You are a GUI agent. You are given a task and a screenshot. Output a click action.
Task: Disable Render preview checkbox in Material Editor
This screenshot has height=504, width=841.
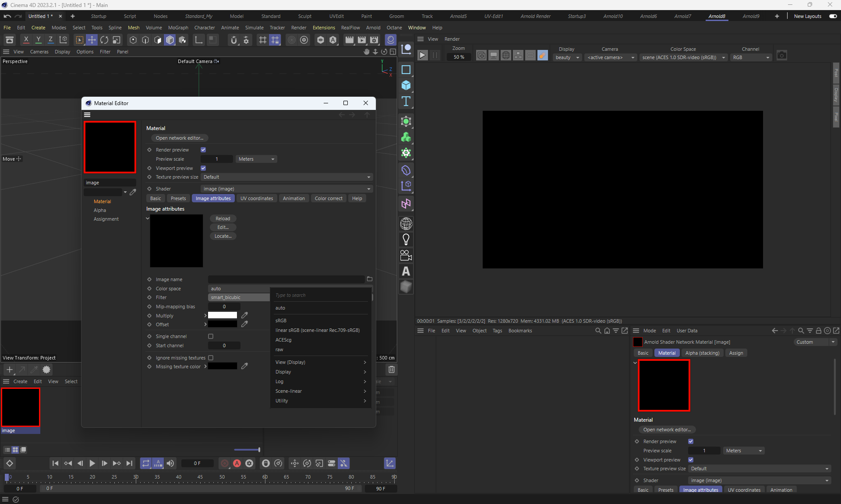tap(203, 150)
